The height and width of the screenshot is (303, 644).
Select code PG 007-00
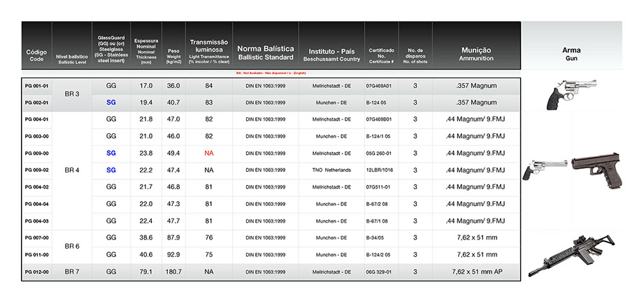click(37, 238)
